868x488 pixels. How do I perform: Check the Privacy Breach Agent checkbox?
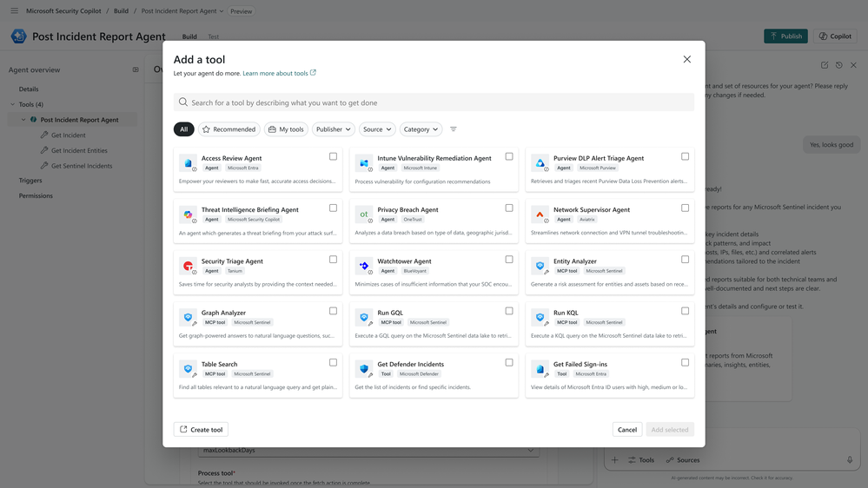click(x=509, y=208)
